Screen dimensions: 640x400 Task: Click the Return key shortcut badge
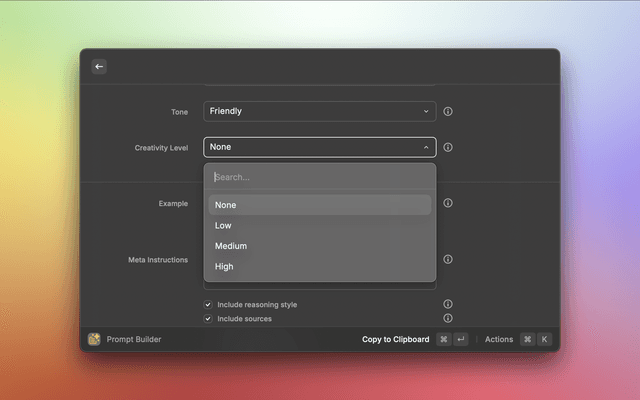(x=461, y=339)
